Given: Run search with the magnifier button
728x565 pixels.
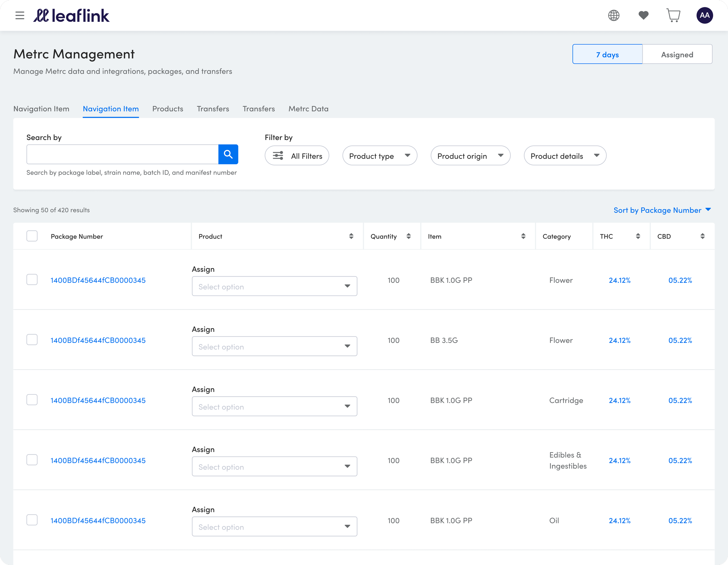Looking at the screenshot, I should tap(228, 154).
